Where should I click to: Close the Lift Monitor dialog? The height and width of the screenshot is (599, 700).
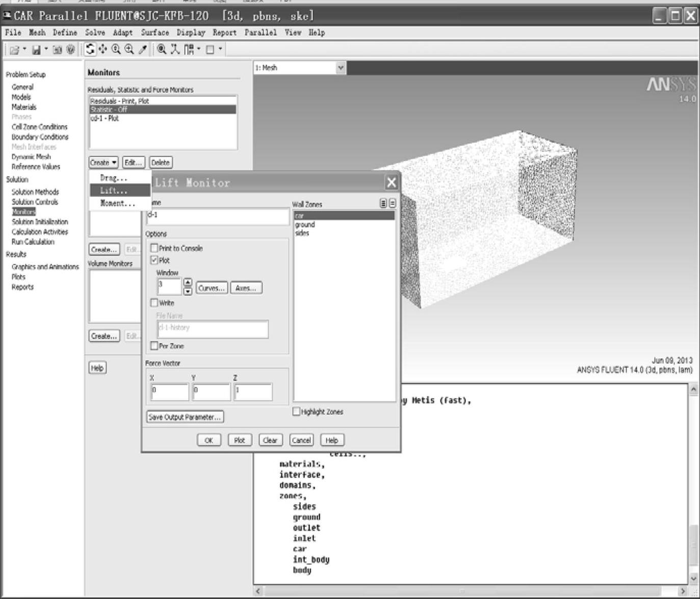(391, 183)
